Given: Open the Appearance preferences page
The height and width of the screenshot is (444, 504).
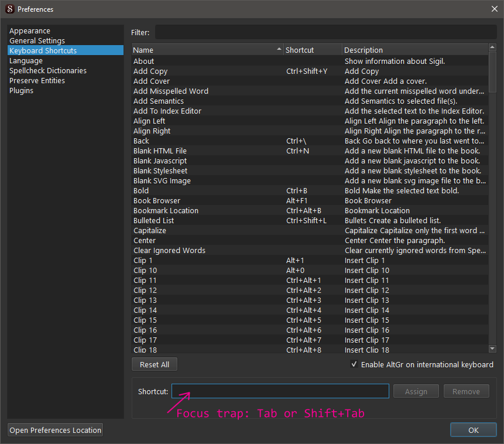Looking at the screenshot, I should tap(66, 31).
